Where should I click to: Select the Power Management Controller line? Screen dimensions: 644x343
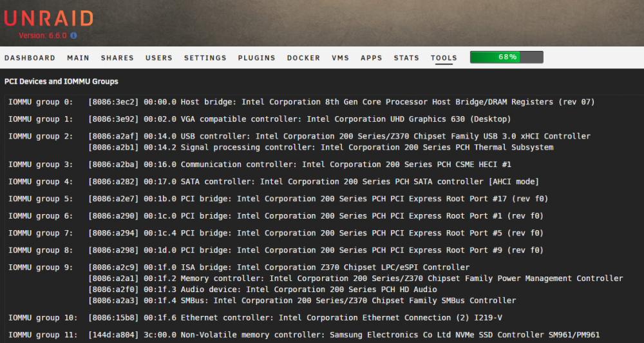[355, 279]
